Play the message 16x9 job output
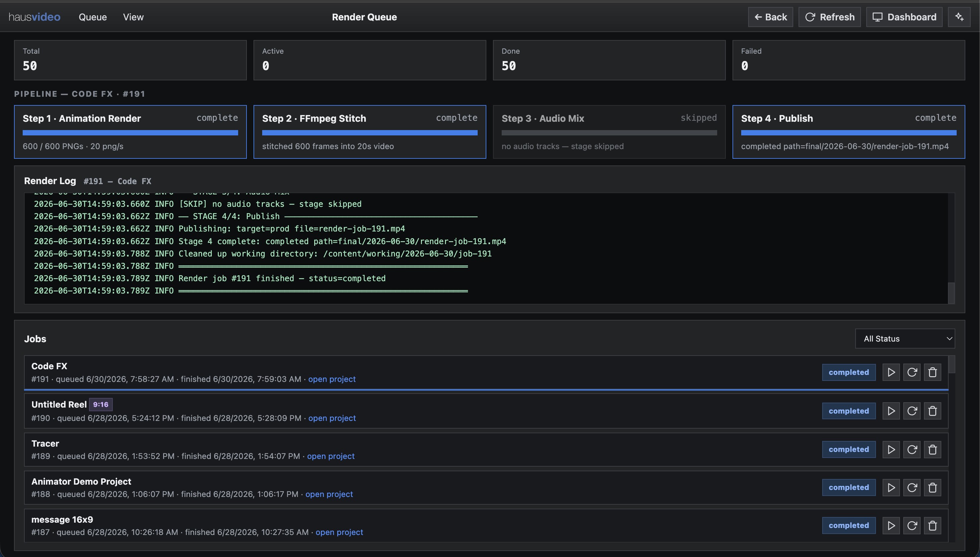This screenshot has height=557, width=980. tap(891, 526)
